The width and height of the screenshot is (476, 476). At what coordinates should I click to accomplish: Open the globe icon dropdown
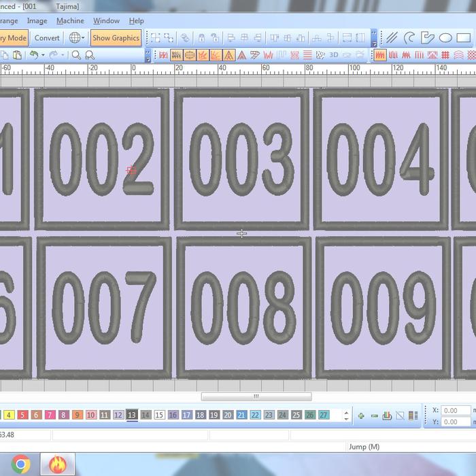[x=76, y=38]
